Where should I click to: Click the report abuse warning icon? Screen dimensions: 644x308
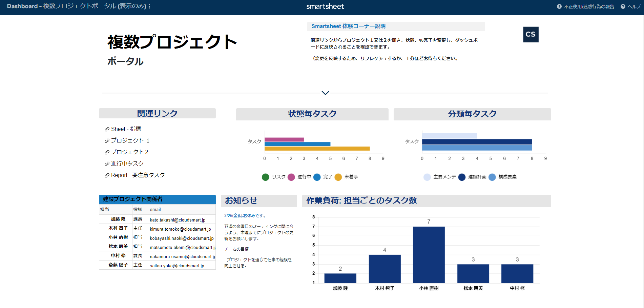point(559,6)
